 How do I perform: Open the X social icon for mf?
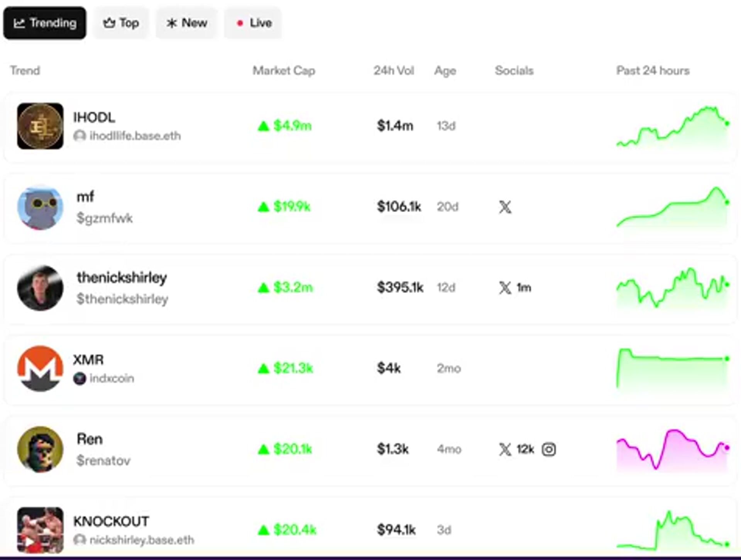pyautogui.click(x=505, y=207)
